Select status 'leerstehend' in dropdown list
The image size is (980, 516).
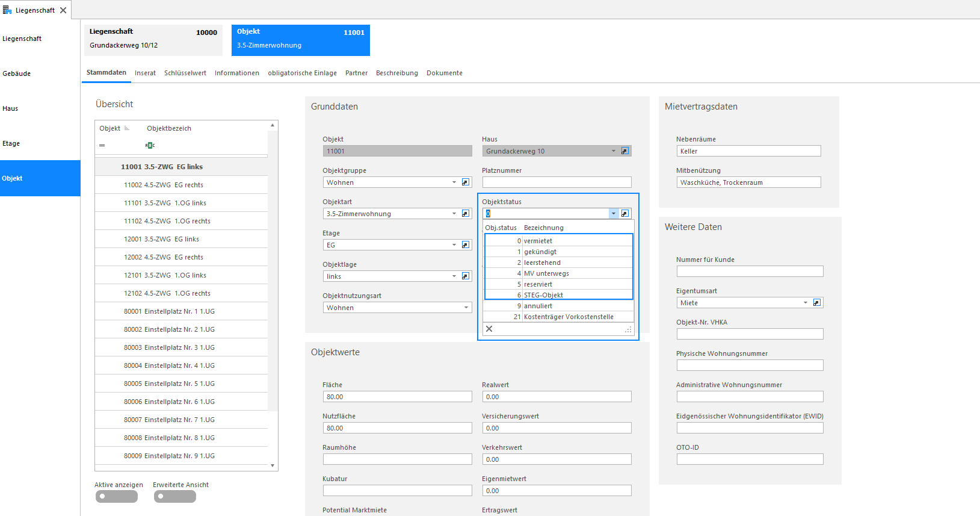(x=559, y=263)
